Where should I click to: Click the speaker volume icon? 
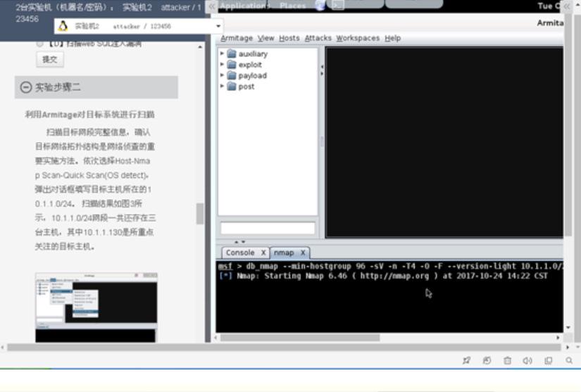point(527,360)
